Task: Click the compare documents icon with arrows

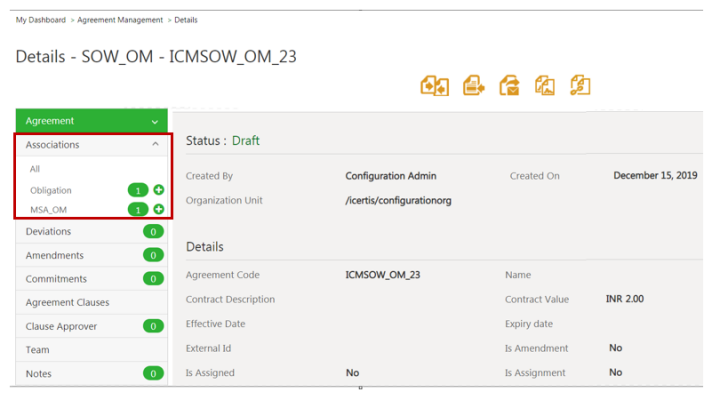Action: (x=435, y=86)
